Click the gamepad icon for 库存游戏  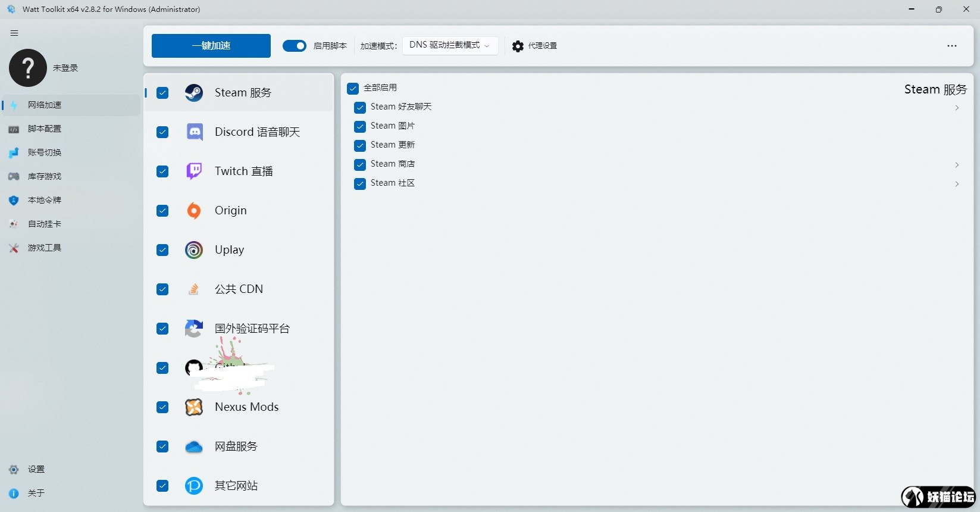pyautogui.click(x=14, y=177)
